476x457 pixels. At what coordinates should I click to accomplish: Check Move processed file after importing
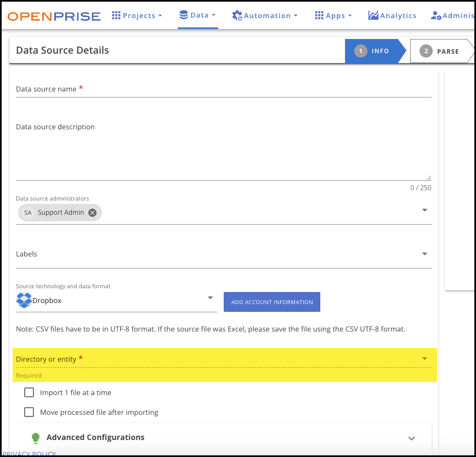[x=29, y=412]
